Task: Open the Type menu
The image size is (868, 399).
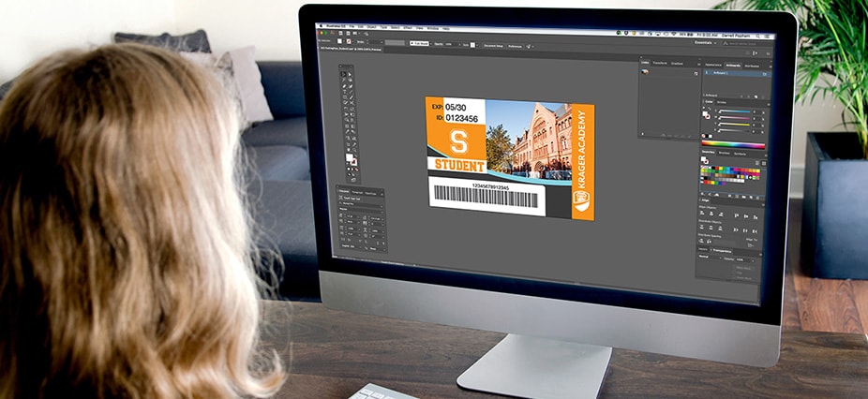Action: coord(383,27)
